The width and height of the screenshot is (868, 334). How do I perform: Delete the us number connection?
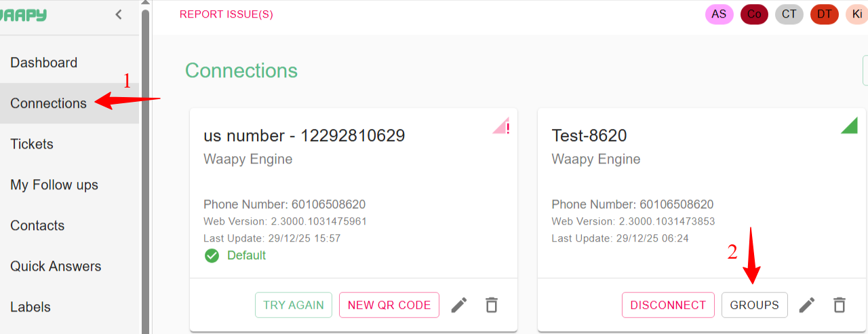pyautogui.click(x=492, y=305)
